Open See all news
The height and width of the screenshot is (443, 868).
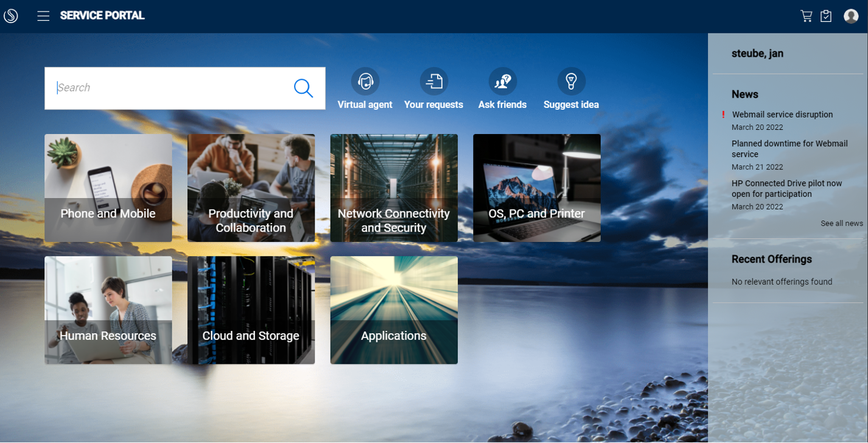point(842,223)
